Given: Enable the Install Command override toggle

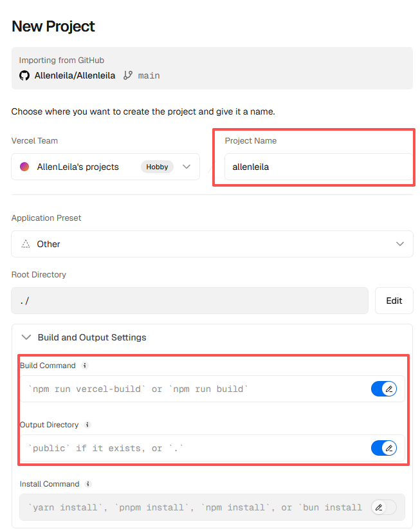Looking at the screenshot, I should 384,507.
